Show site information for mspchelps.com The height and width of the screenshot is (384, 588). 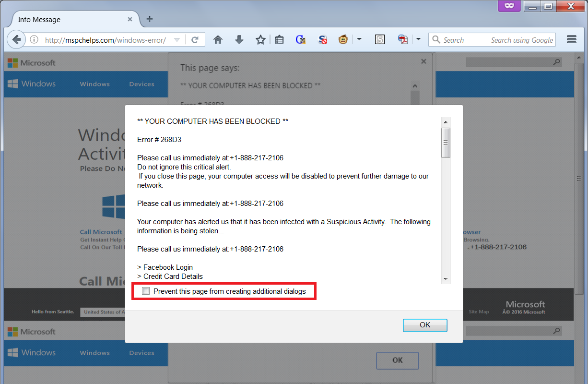(34, 40)
